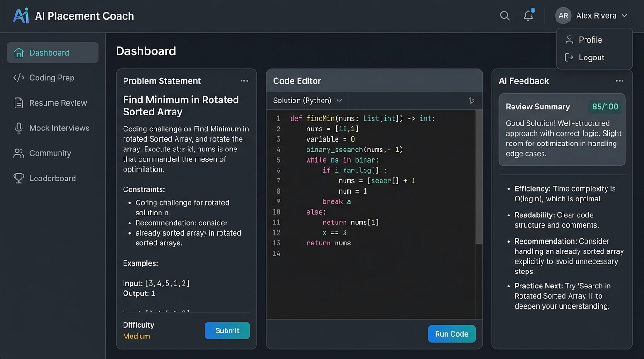This screenshot has width=644, height=359.
Task: Open Coding Prep in the sidebar
Action: pos(53,78)
